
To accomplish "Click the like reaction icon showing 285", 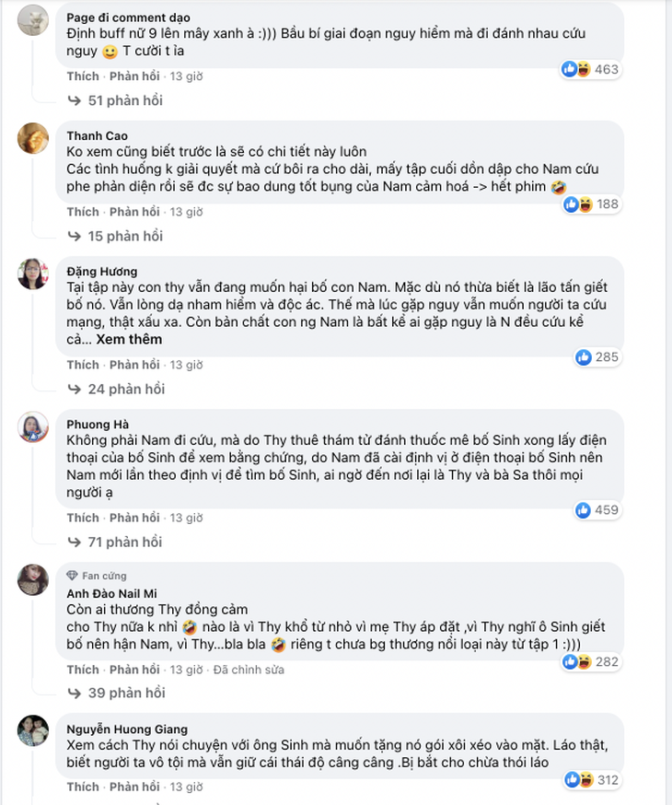I will pos(583,356).
